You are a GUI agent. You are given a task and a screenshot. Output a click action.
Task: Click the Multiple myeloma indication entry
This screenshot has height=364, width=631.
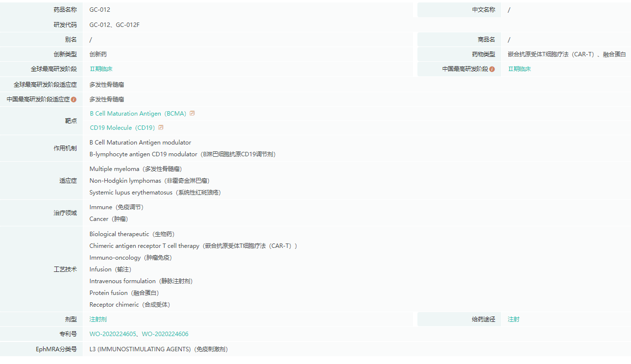coord(136,169)
